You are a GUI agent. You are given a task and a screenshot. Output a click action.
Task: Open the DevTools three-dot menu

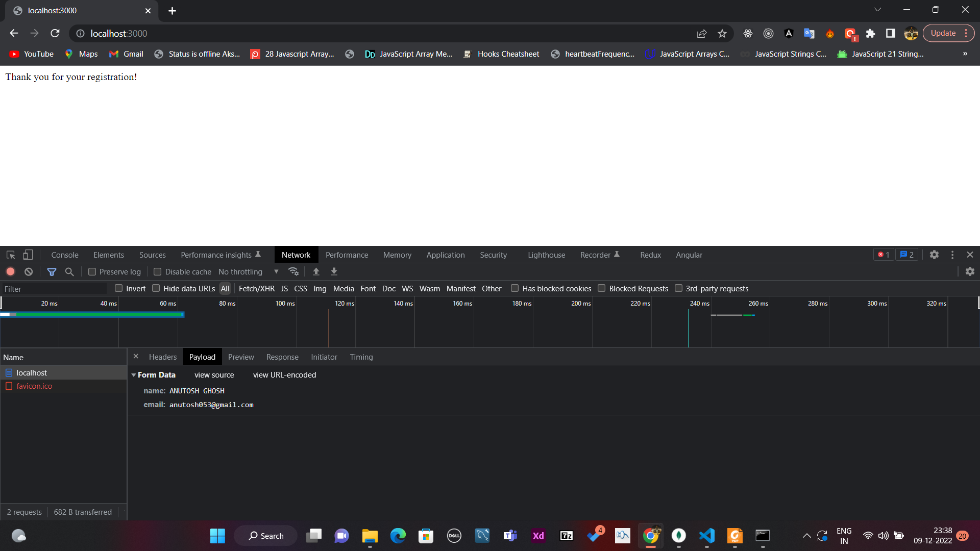952,255
